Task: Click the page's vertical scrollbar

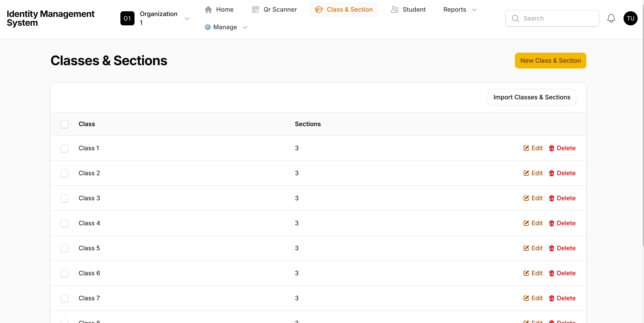Action: (642, 125)
